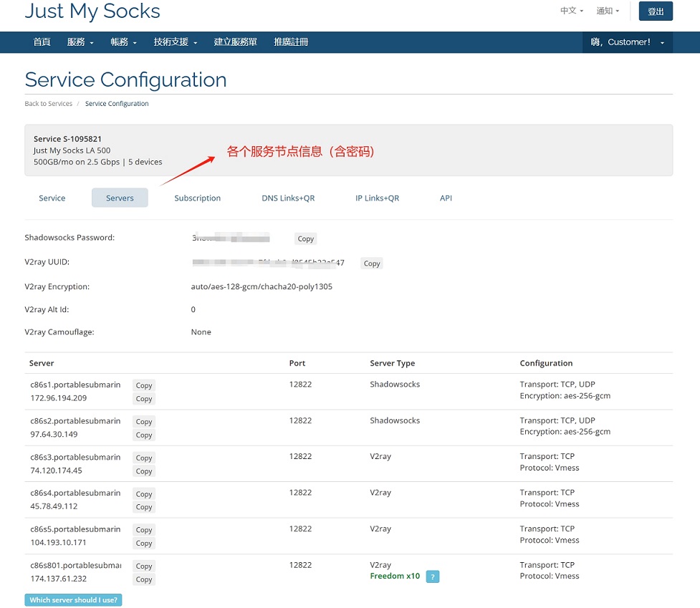Click "Which server should I use?" button
700x608 pixels.
coord(73,600)
